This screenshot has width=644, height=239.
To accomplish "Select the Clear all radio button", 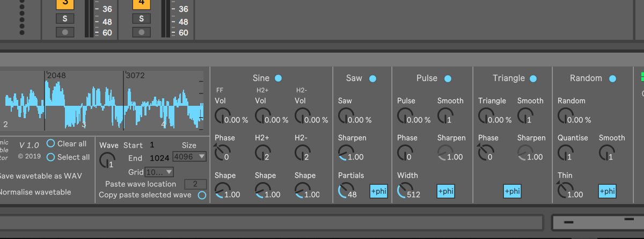I will tap(51, 143).
